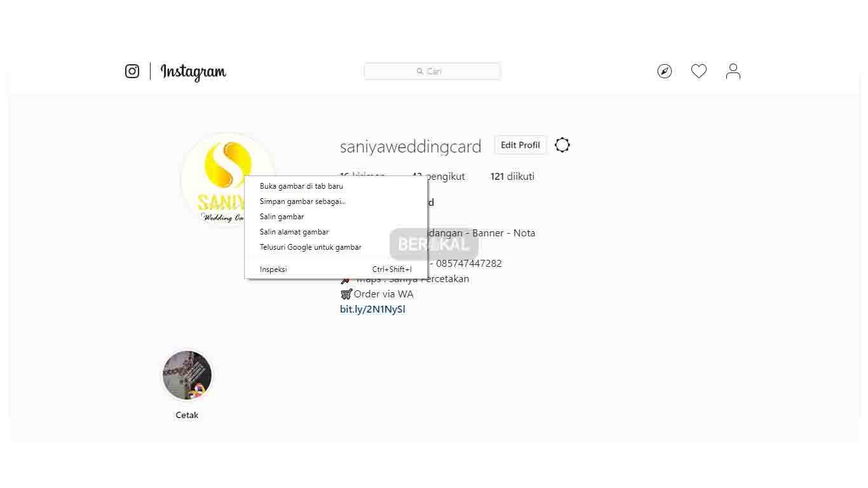Image resolution: width=868 pixels, height=488 pixels.
Task: Click the Instagram camera logo icon
Action: [132, 71]
